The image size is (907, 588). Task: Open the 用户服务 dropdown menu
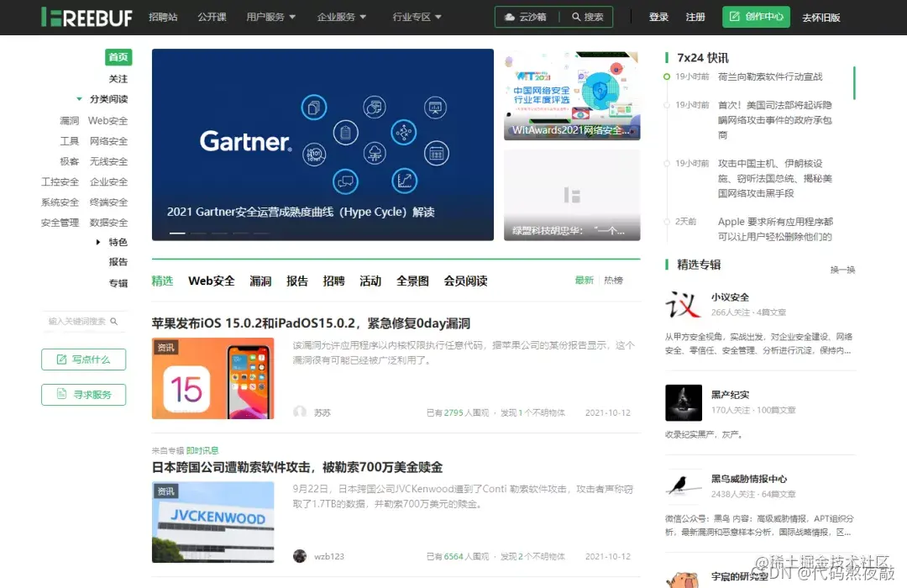click(x=265, y=16)
